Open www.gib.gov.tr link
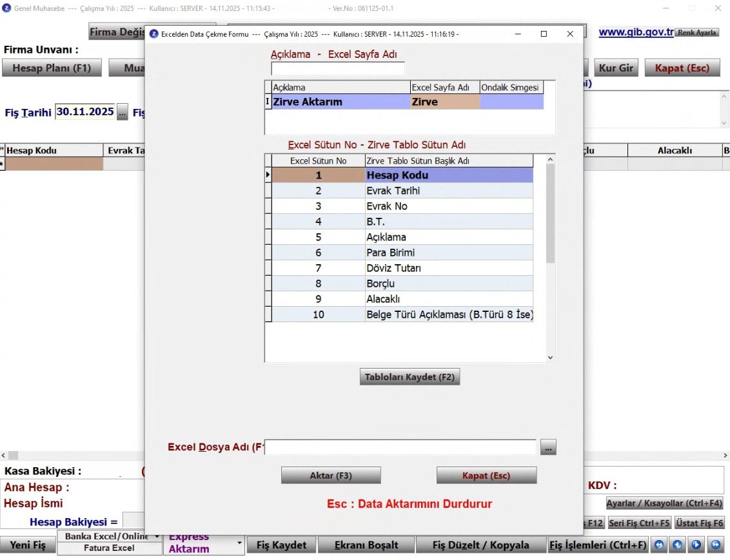The height and width of the screenshot is (560, 730). coord(636,32)
